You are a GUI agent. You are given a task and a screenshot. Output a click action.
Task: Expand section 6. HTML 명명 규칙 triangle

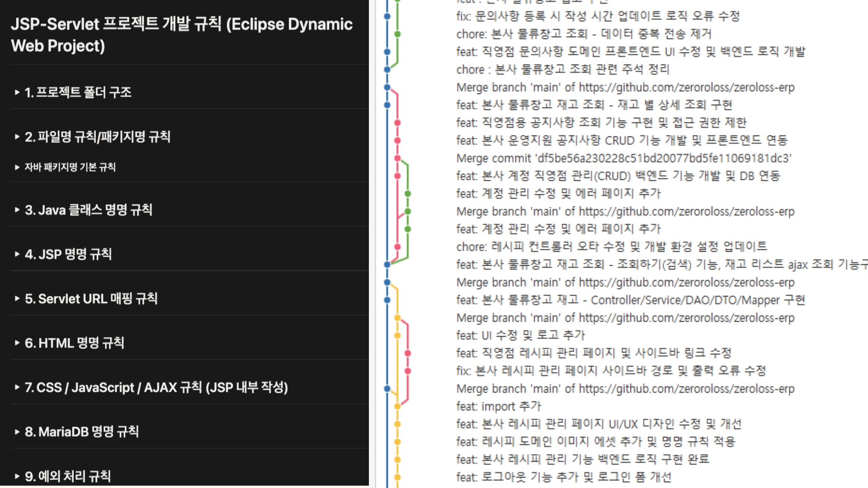(17, 343)
